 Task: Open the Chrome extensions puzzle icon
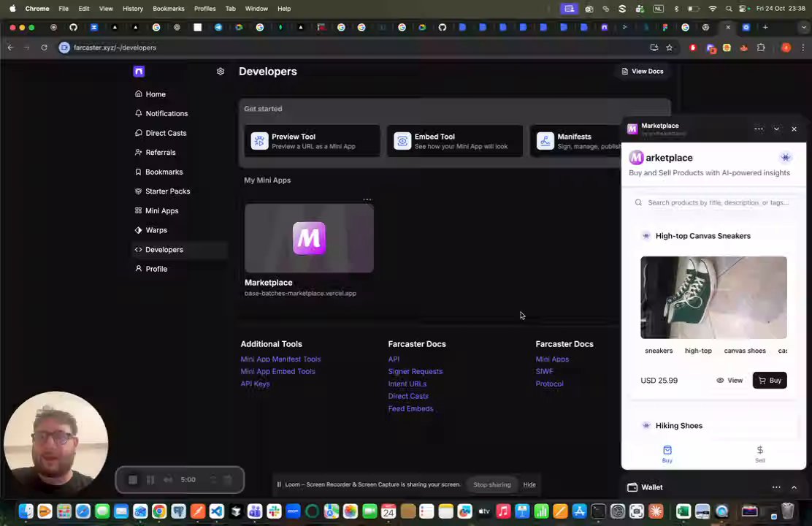761,47
